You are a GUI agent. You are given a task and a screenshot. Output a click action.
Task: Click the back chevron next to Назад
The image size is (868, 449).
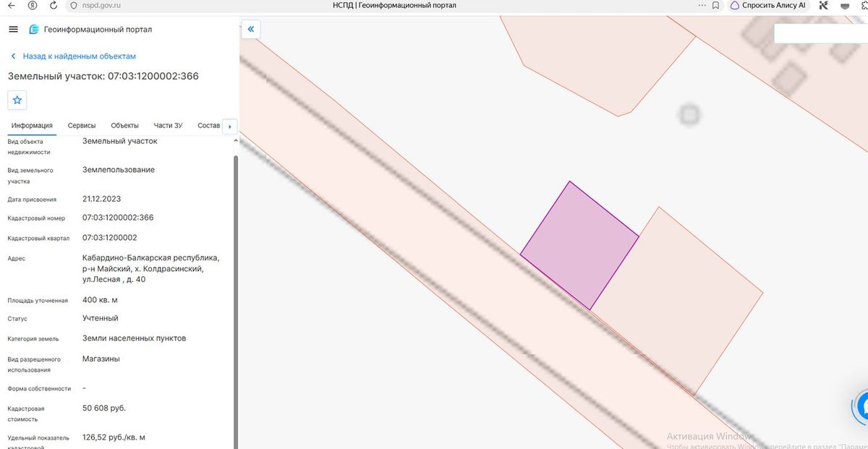click(x=13, y=56)
